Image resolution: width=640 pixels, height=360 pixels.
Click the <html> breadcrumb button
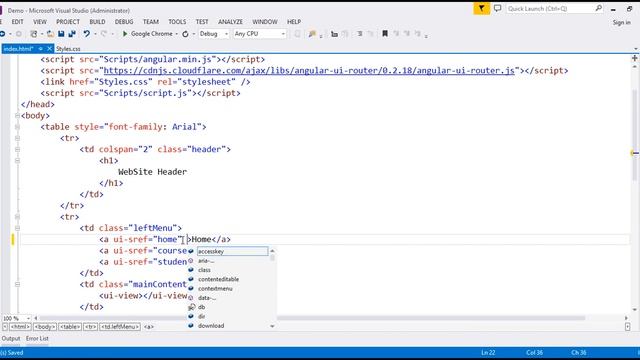20,327
